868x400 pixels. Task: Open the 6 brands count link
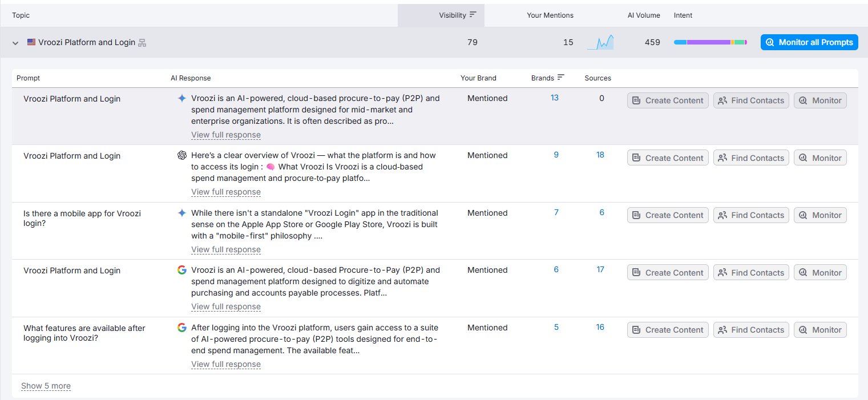[x=556, y=269]
